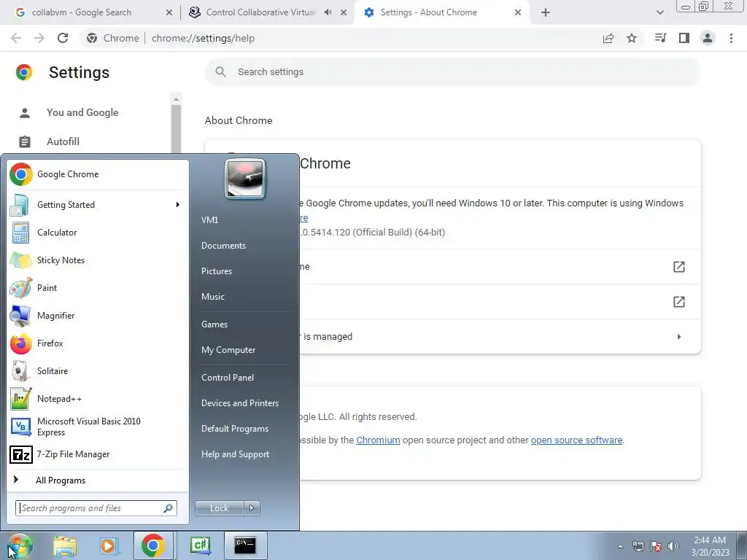Click the network tray icon

click(x=638, y=546)
